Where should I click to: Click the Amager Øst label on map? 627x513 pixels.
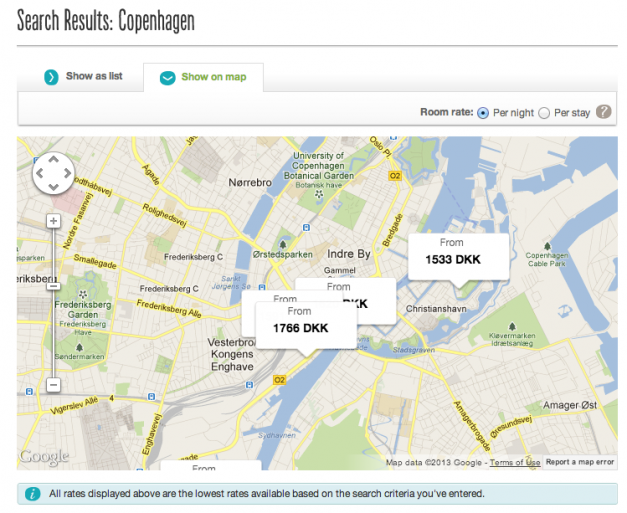[570, 405]
